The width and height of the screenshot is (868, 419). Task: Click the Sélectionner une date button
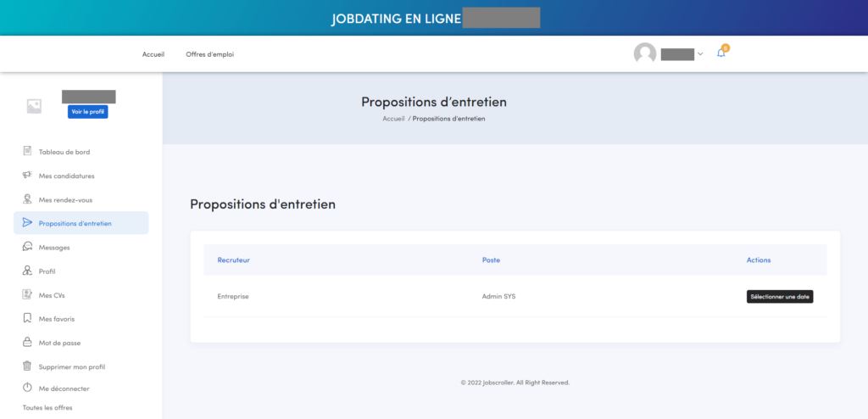pos(779,297)
